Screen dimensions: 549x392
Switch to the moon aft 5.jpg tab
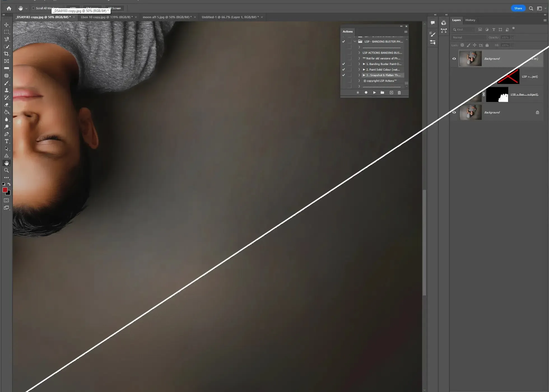[x=167, y=17]
